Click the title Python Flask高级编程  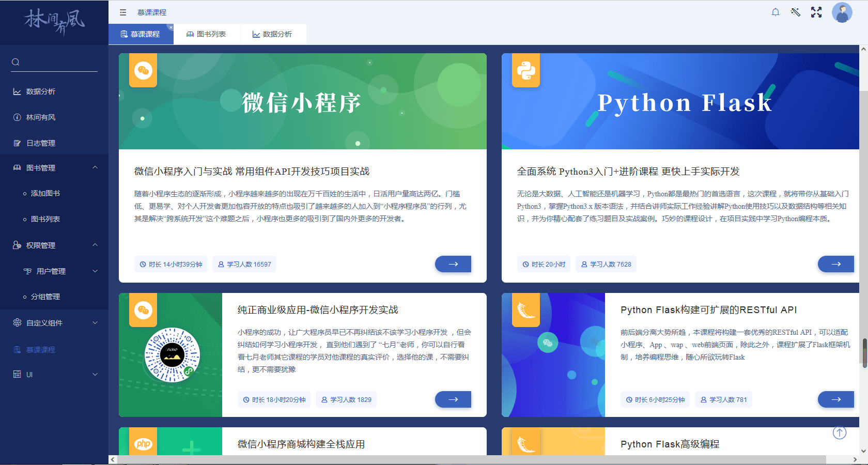pos(670,444)
